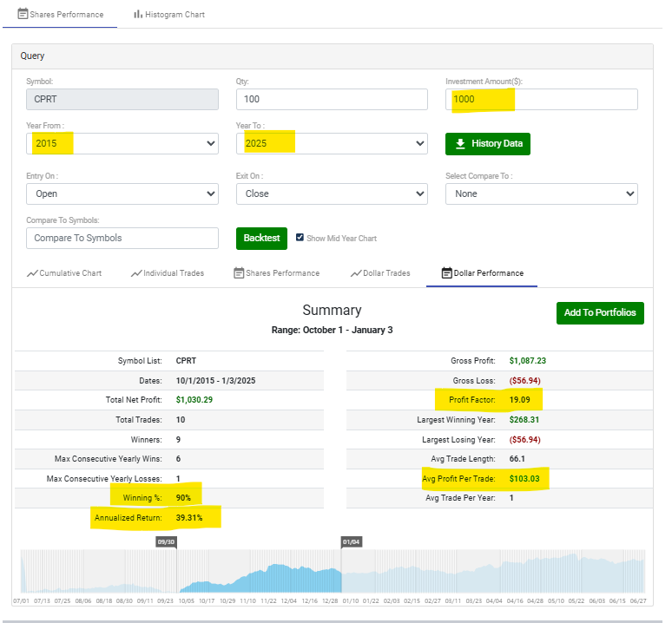Expand the Exit On dropdown set to Close
The image size is (672, 623).
(x=332, y=193)
